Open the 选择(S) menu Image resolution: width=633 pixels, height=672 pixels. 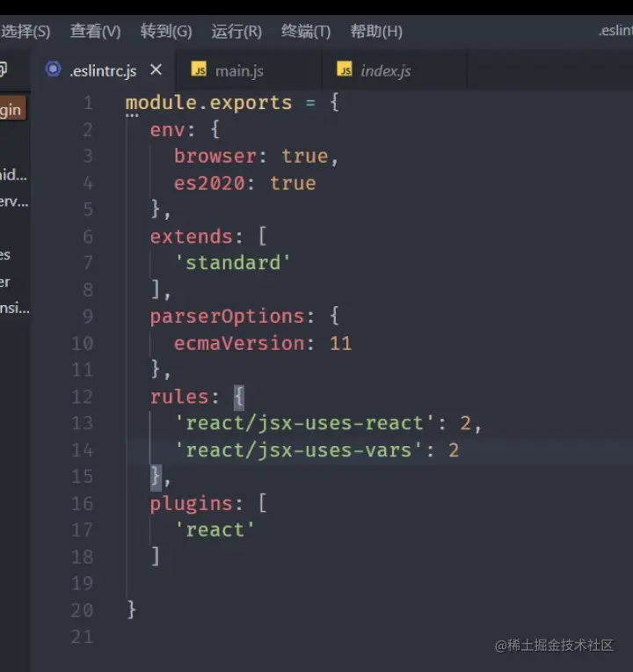pyautogui.click(x=25, y=32)
